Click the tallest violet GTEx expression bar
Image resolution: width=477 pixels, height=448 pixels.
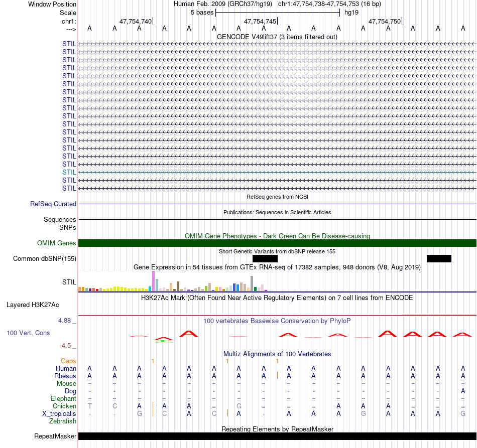153,281
